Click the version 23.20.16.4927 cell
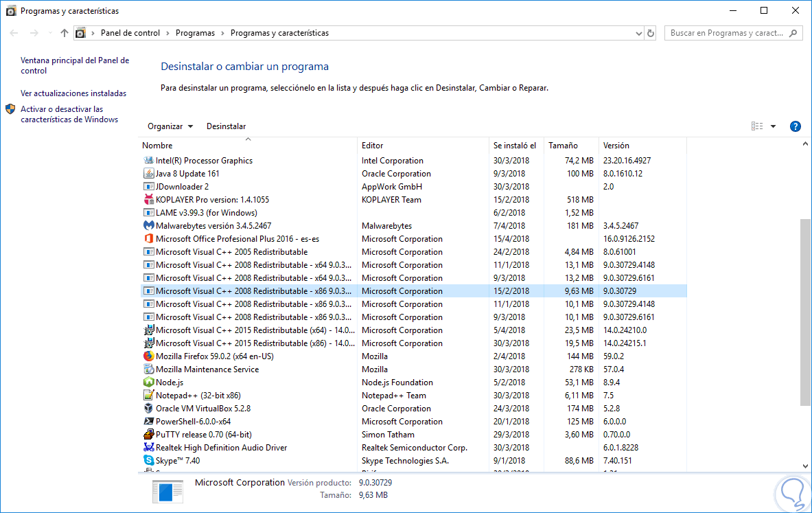The height and width of the screenshot is (513, 812). (627, 161)
